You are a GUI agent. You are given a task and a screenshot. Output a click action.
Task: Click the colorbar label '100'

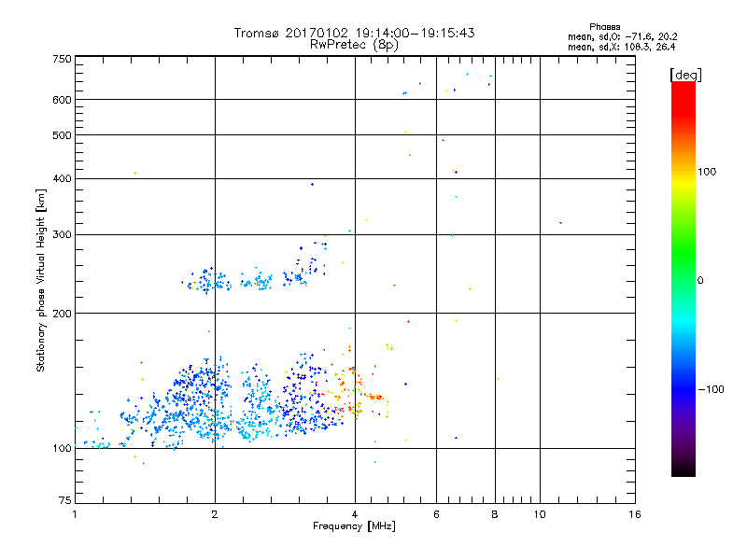point(707,172)
